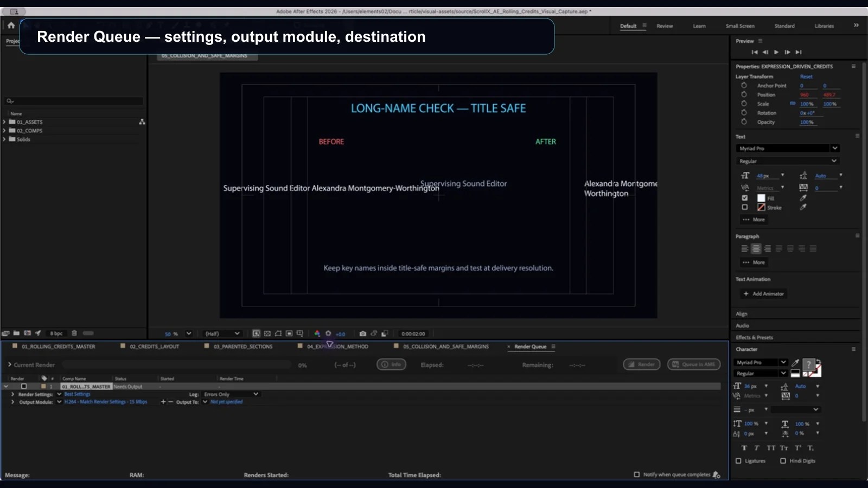Enable Faux Bold in Character panel
This screenshot has height=488, width=868.
point(744,448)
